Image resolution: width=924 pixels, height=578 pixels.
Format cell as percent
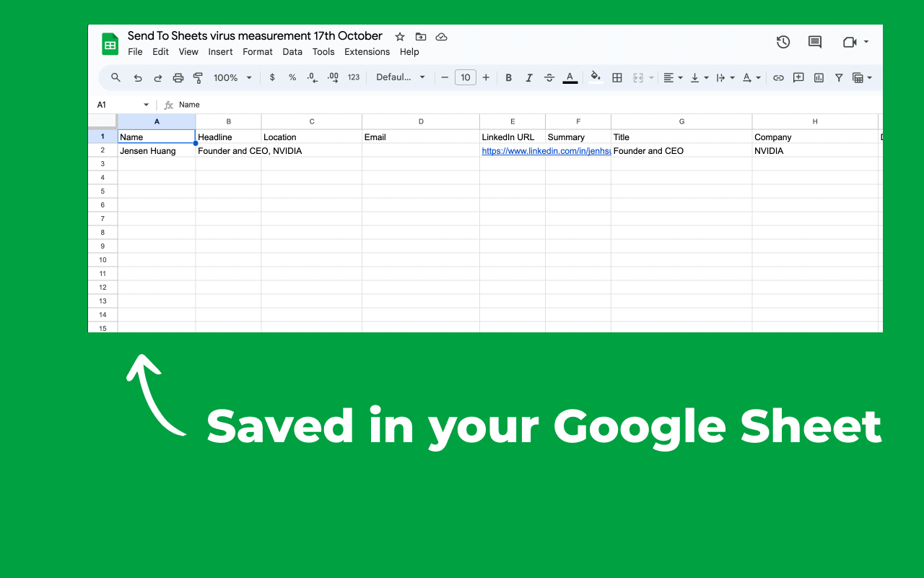292,77
